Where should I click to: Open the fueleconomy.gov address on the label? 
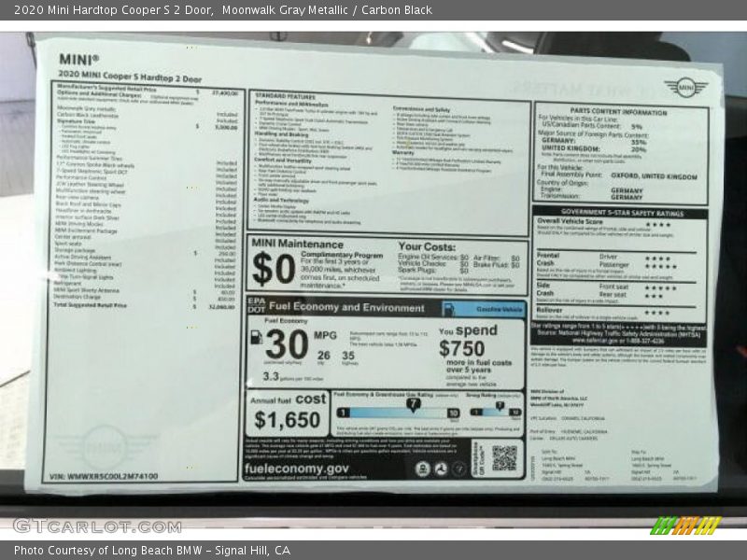click(296, 469)
